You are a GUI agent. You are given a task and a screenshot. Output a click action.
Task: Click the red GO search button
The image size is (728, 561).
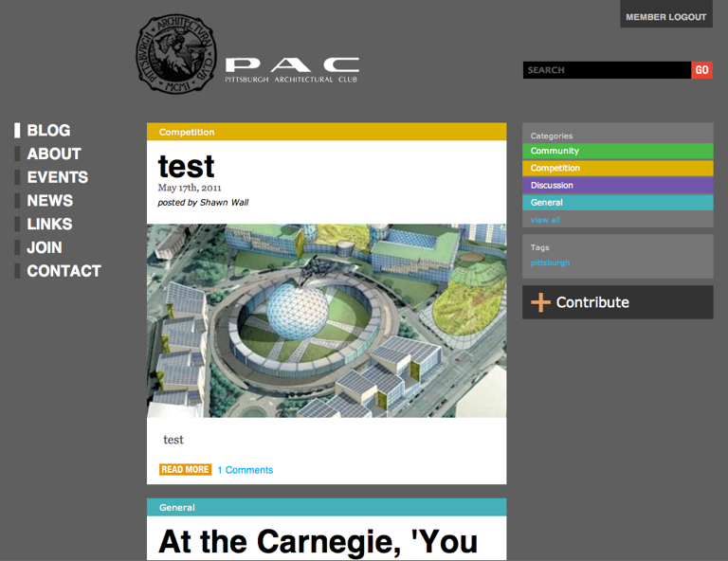(x=701, y=70)
